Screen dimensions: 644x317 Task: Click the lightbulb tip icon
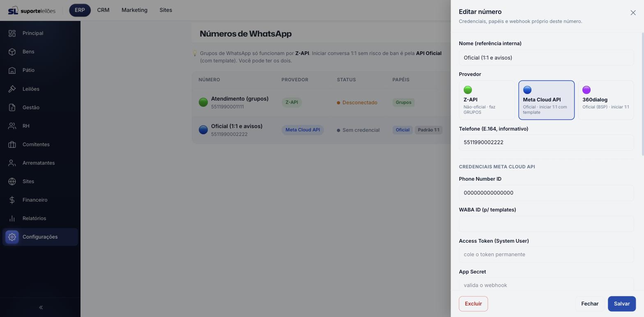(195, 53)
